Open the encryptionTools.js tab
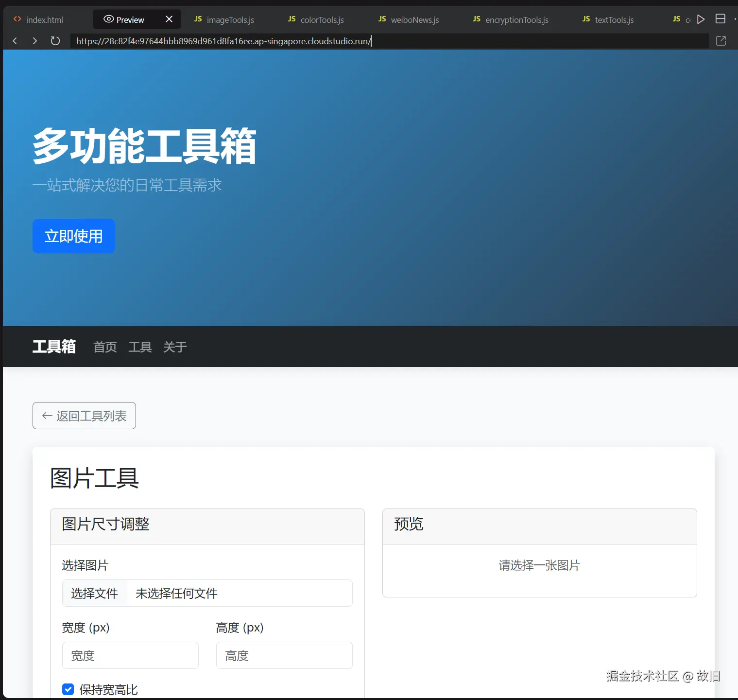This screenshot has width=738, height=700. point(511,19)
